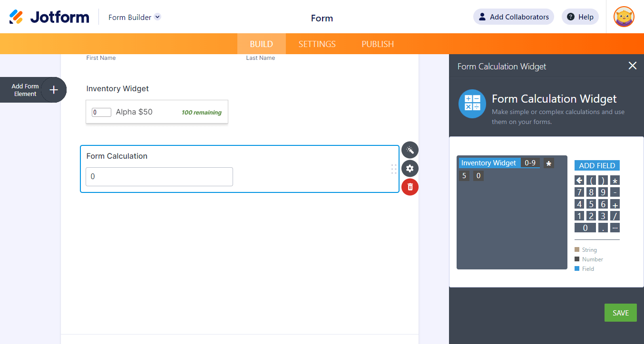Click keypad number 9
The height and width of the screenshot is (344, 644).
pos(603,192)
